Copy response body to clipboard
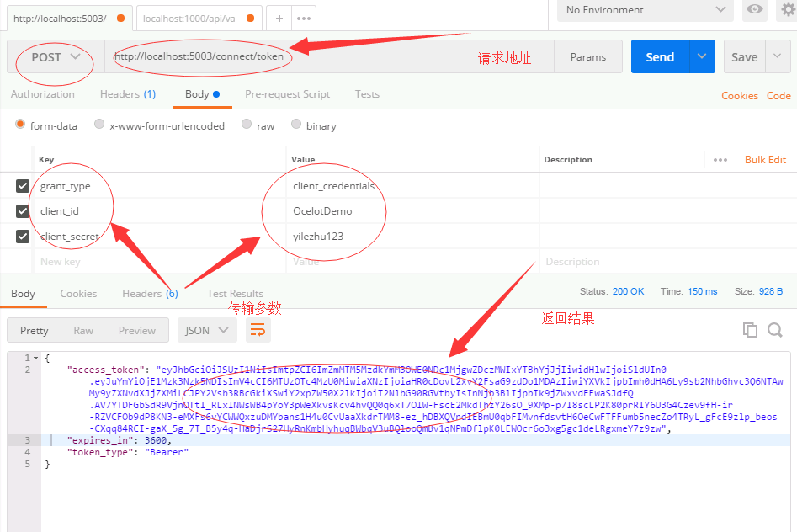The width and height of the screenshot is (797, 532). pos(750,330)
